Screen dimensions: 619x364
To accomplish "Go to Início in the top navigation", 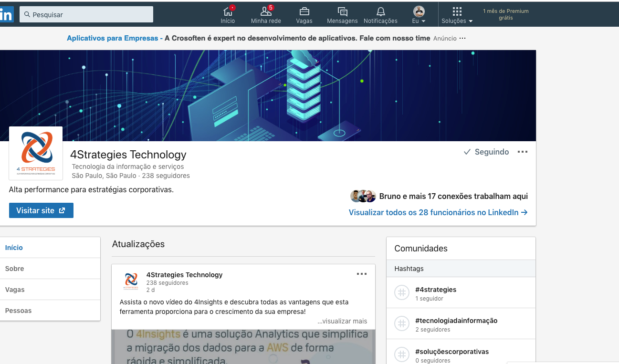I will point(228,15).
